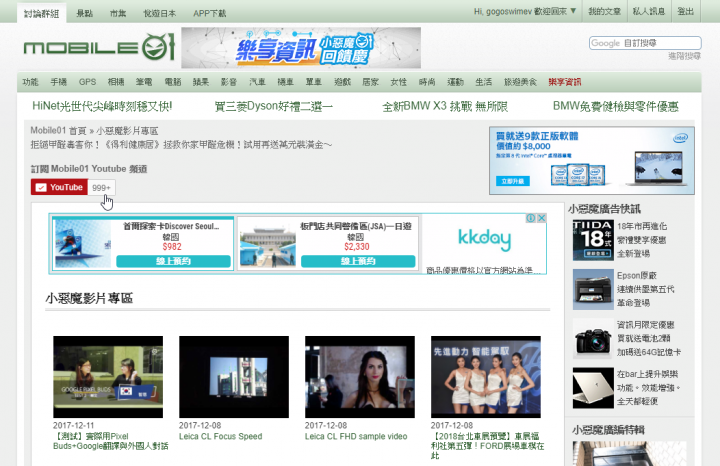720x466 pixels.
Task: Click the Intel logo in laptop ad
Action: [680, 138]
